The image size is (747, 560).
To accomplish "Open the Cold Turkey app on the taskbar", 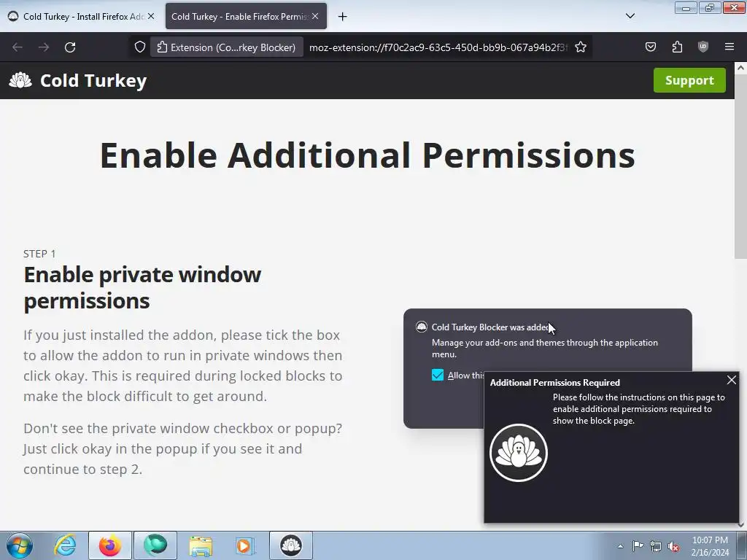I will (291, 545).
